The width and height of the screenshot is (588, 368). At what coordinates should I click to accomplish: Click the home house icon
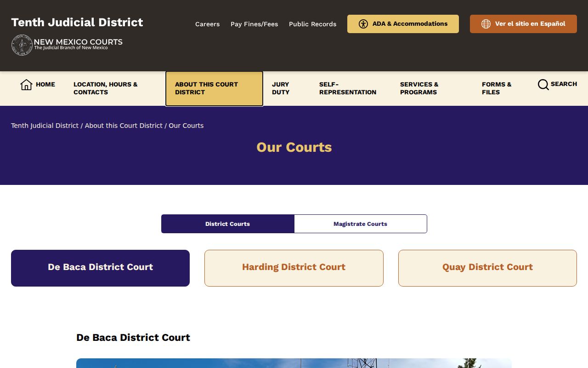[x=26, y=85]
